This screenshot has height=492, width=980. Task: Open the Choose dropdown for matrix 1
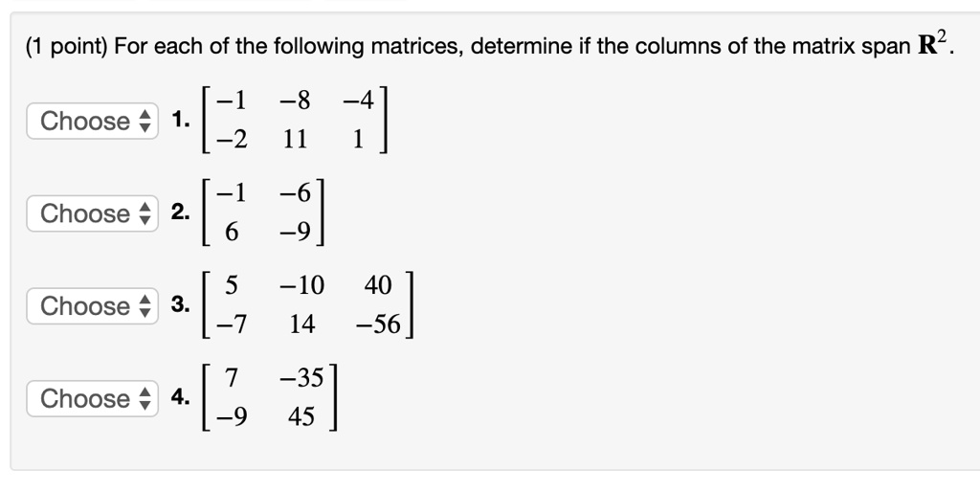[92, 121]
